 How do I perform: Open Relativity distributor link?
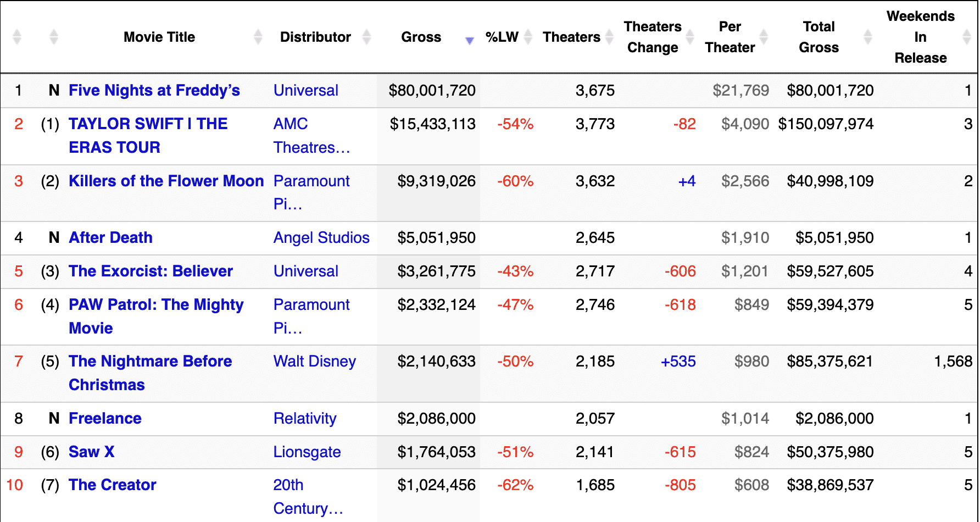tap(305, 418)
